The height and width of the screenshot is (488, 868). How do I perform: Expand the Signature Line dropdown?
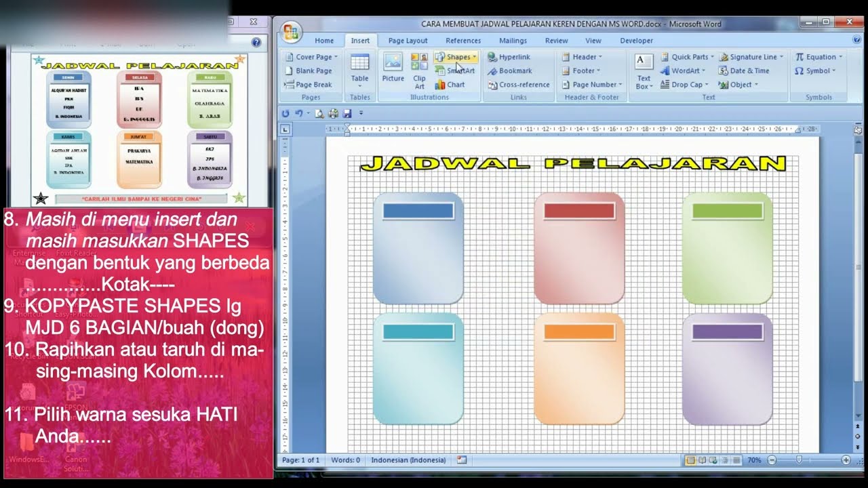(752, 57)
